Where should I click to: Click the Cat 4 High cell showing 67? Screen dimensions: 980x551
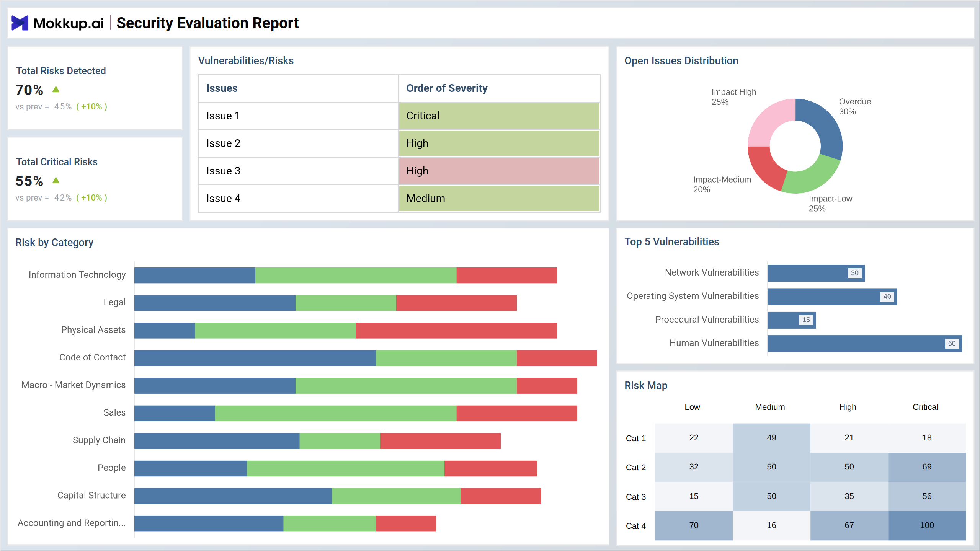coord(849,526)
